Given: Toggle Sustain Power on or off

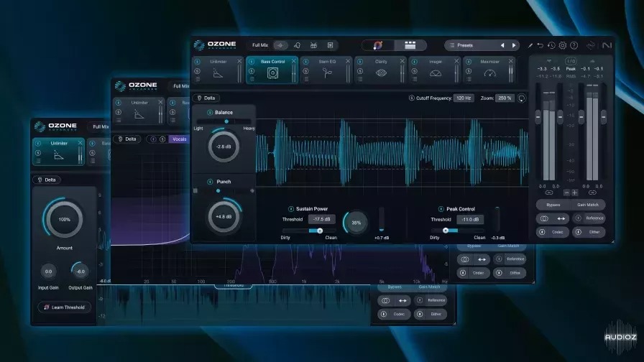Looking at the screenshot, I should coord(291,209).
